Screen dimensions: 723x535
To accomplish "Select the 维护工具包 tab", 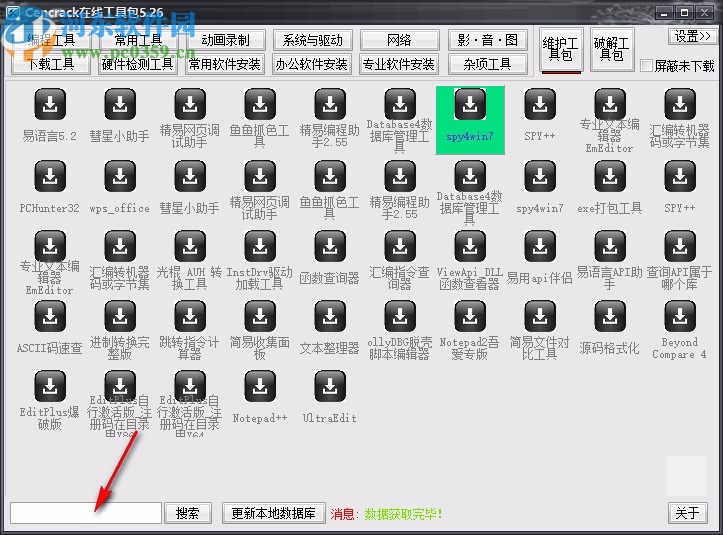I will click(561, 49).
